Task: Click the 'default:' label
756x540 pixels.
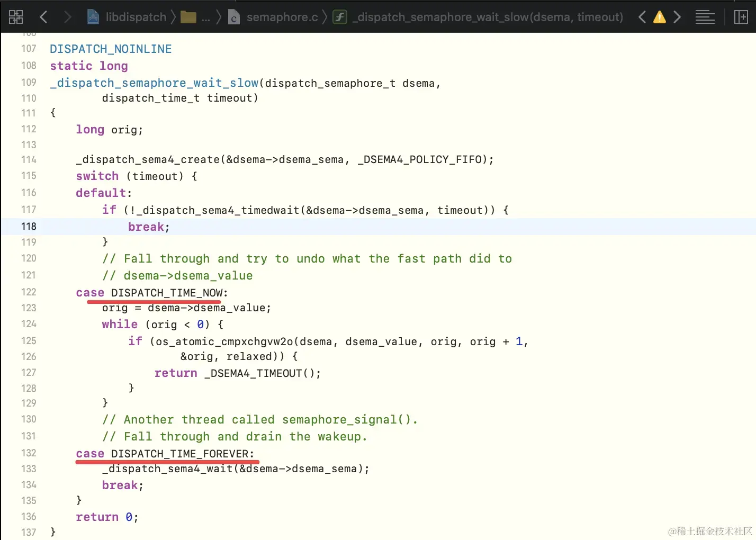Action: pyautogui.click(x=104, y=193)
